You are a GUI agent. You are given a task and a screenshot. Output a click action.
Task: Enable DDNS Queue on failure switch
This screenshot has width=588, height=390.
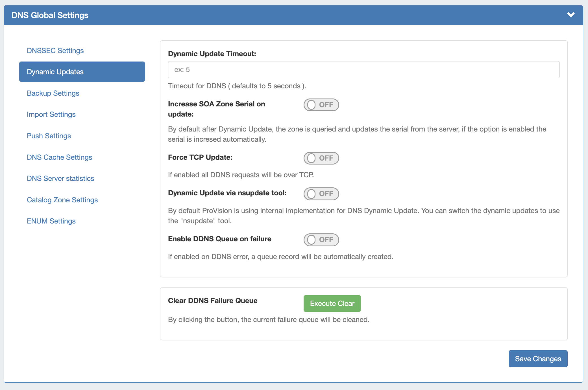(321, 240)
